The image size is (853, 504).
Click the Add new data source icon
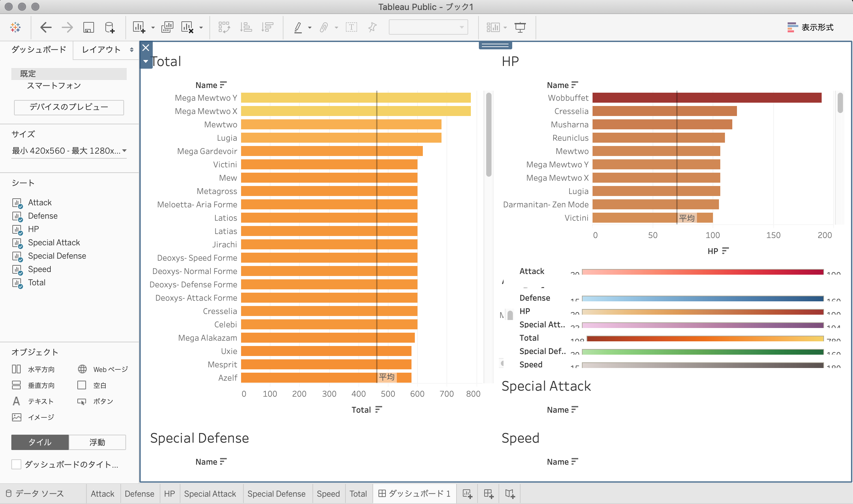pyautogui.click(x=110, y=27)
